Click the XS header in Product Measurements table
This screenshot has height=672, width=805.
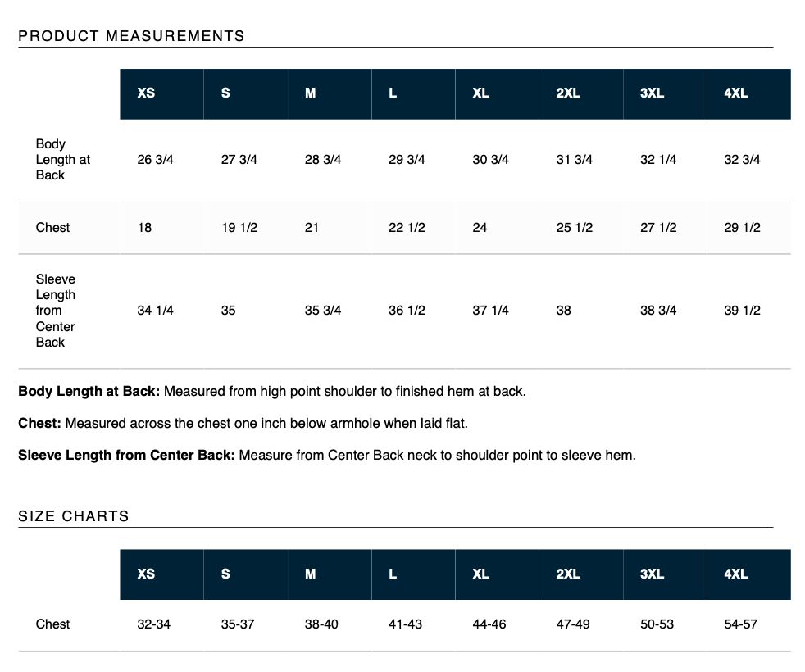[146, 93]
